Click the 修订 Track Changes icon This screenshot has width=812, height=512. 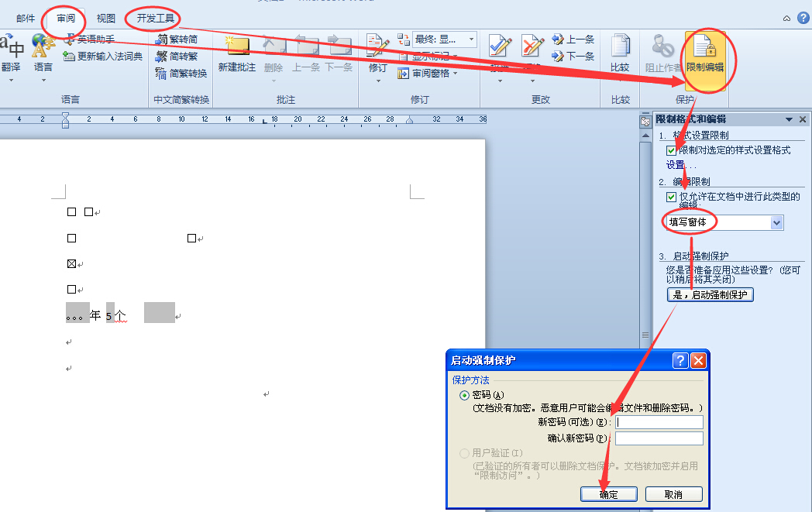[x=377, y=47]
